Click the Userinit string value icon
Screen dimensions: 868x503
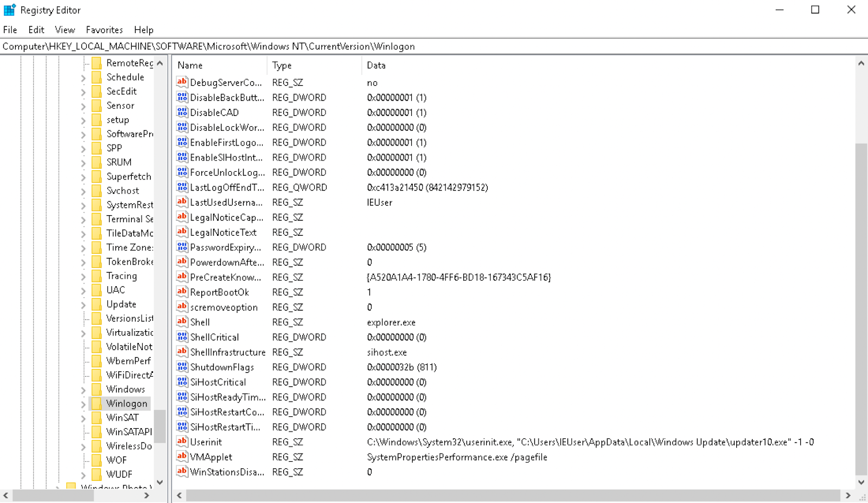[x=182, y=442]
